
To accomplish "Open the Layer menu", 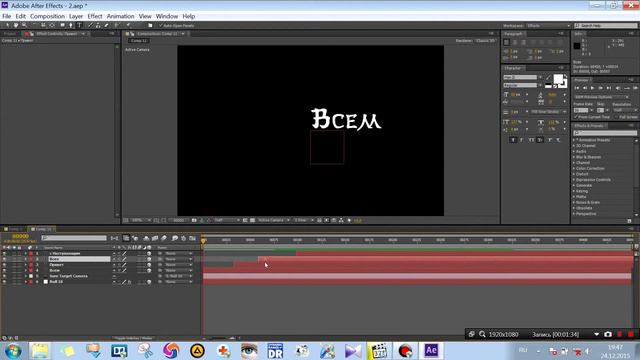I will pos(76,16).
